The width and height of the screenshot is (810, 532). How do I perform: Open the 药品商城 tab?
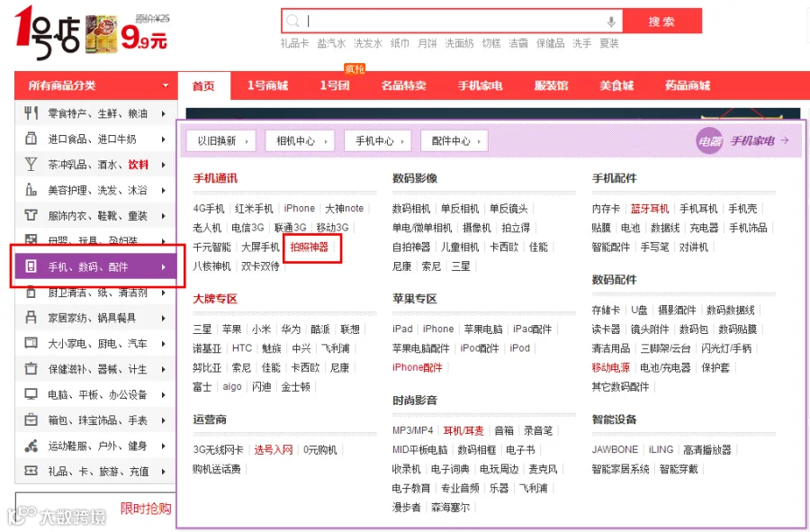pyautogui.click(x=688, y=86)
